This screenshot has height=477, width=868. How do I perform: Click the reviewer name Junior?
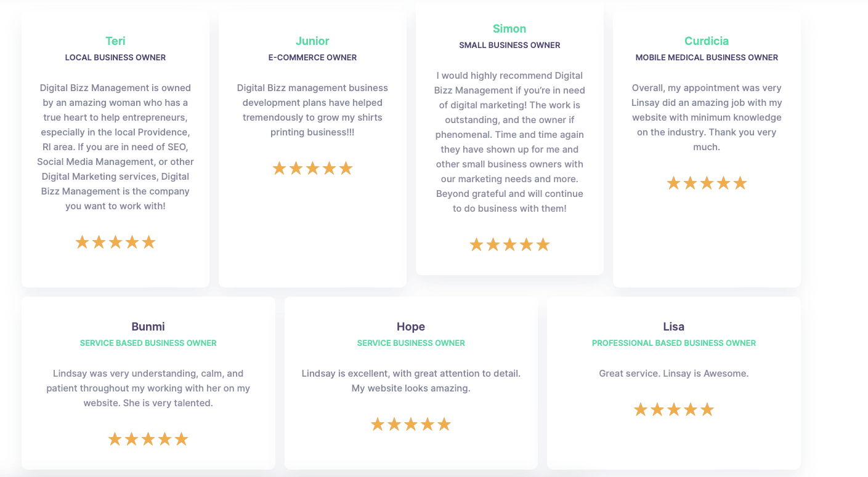pos(312,41)
